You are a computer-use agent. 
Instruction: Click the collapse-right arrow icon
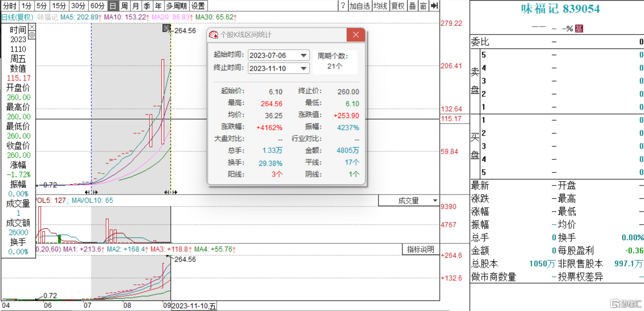point(434,6)
